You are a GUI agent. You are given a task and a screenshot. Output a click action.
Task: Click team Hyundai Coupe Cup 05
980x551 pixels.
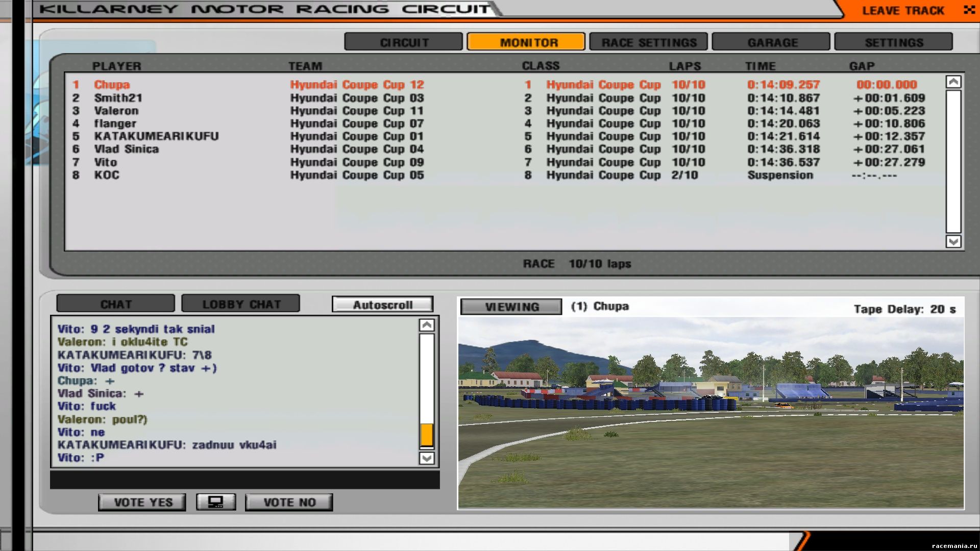tap(357, 175)
